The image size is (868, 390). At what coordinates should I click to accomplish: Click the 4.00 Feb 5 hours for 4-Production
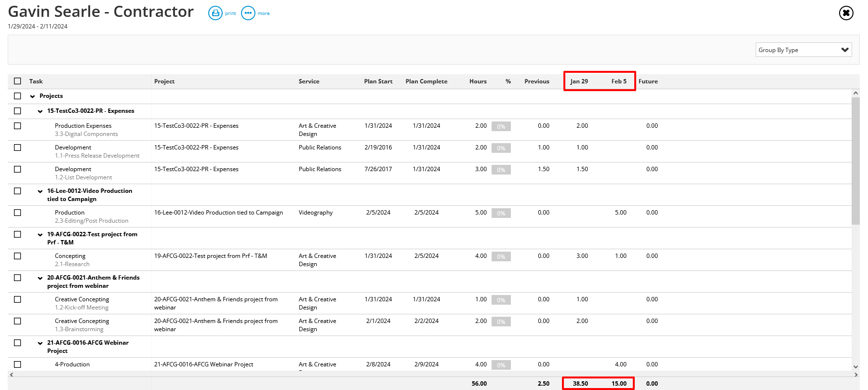coord(621,364)
